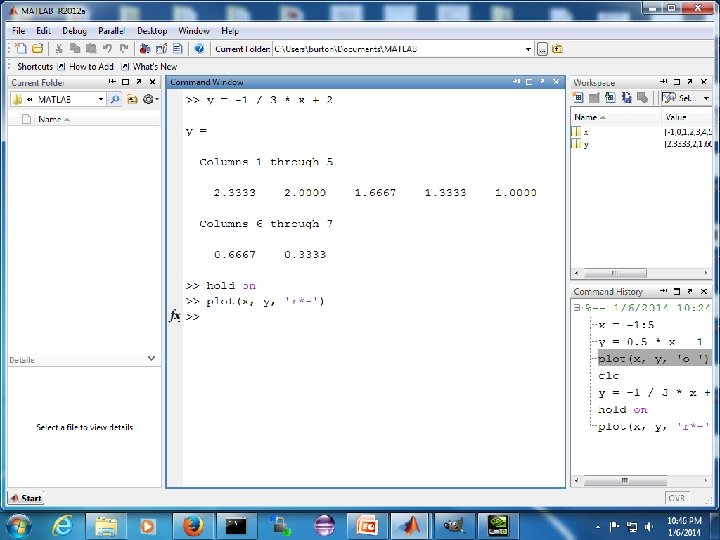Expand the Current Folder path dropdown
The width and height of the screenshot is (720, 540).
[528, 49]
